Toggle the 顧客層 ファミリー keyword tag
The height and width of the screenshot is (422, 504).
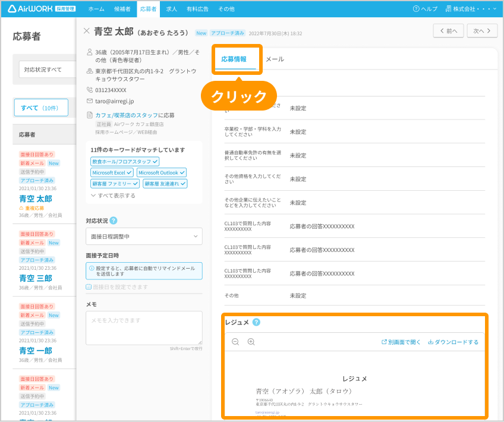(x=115, y=184)
